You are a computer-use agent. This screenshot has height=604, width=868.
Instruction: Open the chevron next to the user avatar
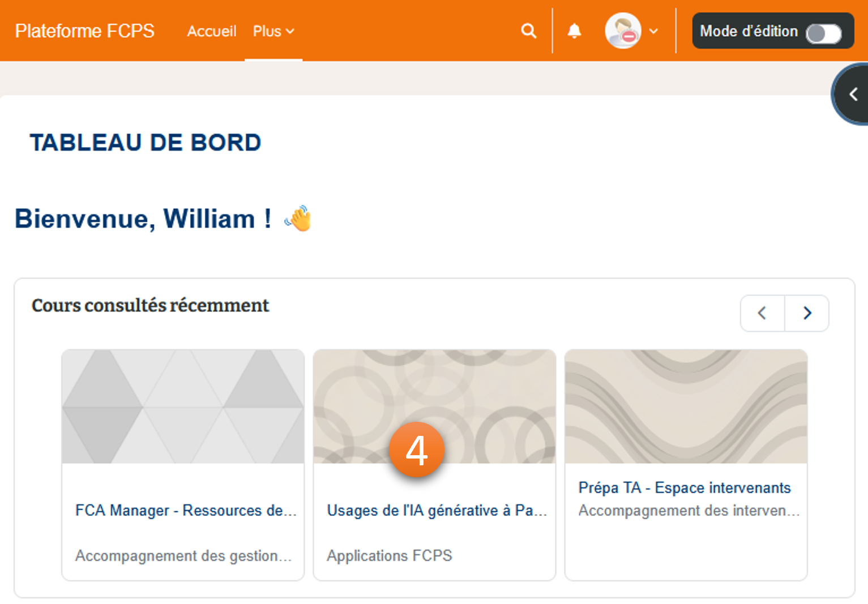point(654,31)
